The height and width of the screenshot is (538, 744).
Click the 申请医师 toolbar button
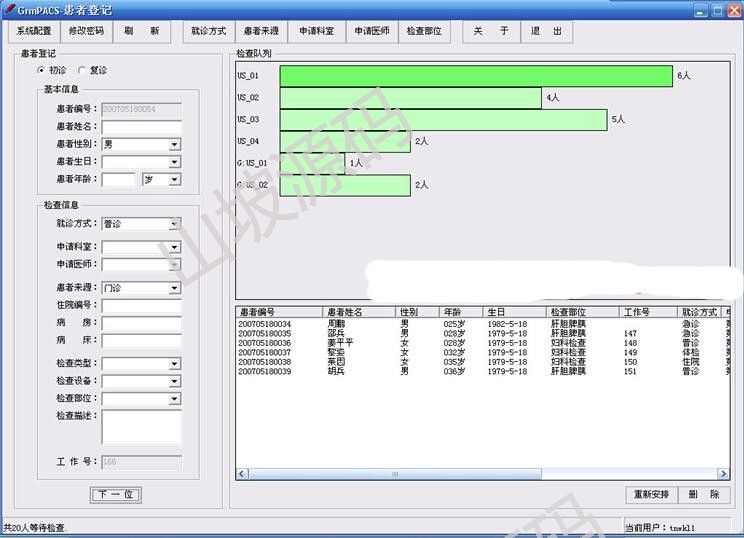pos(370,31)
